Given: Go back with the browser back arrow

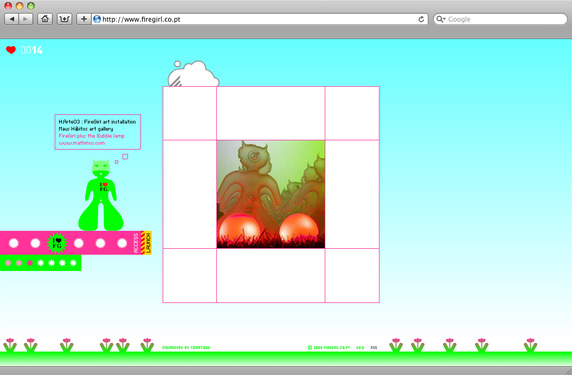Looking at the screenshot, I should [x=12, y=19].
